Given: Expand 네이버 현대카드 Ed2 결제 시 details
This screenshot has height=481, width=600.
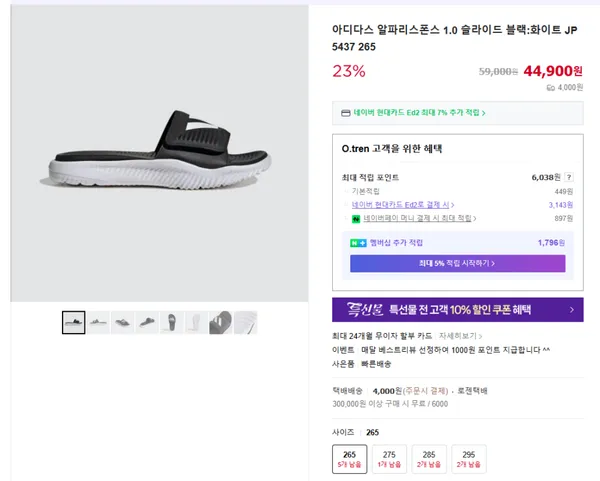Looking at the screenshot, I should (401, 204).
